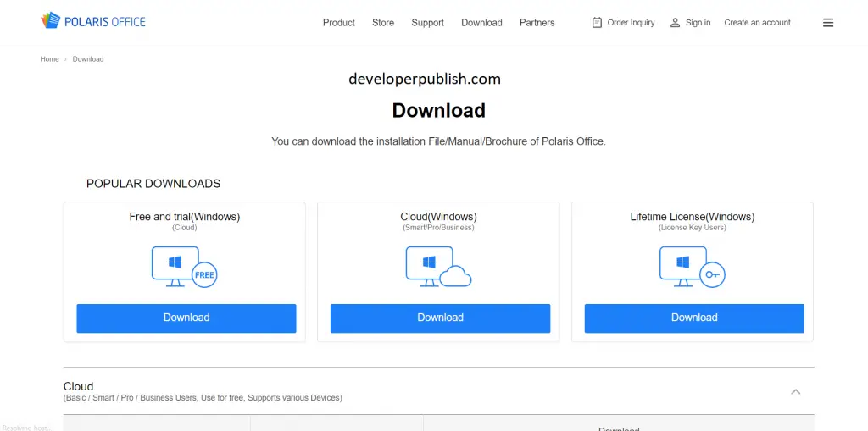
Task: Click Create an account link
Action: (757, 23)
